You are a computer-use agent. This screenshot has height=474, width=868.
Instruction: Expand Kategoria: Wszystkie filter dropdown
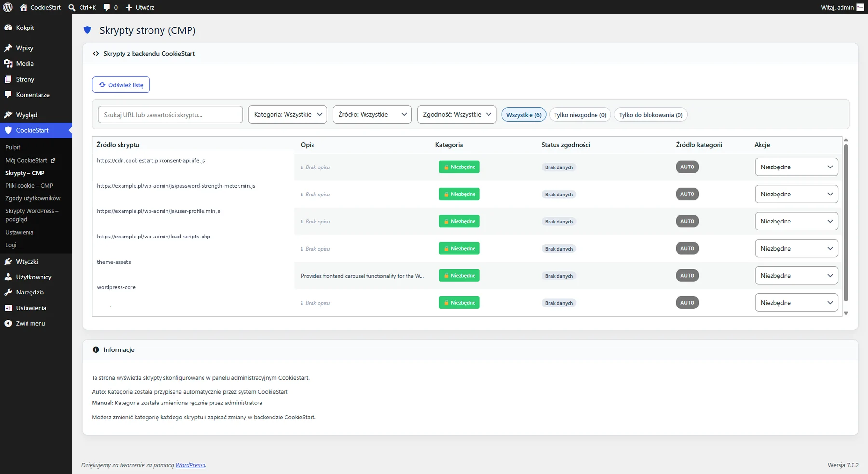point(288,114)
